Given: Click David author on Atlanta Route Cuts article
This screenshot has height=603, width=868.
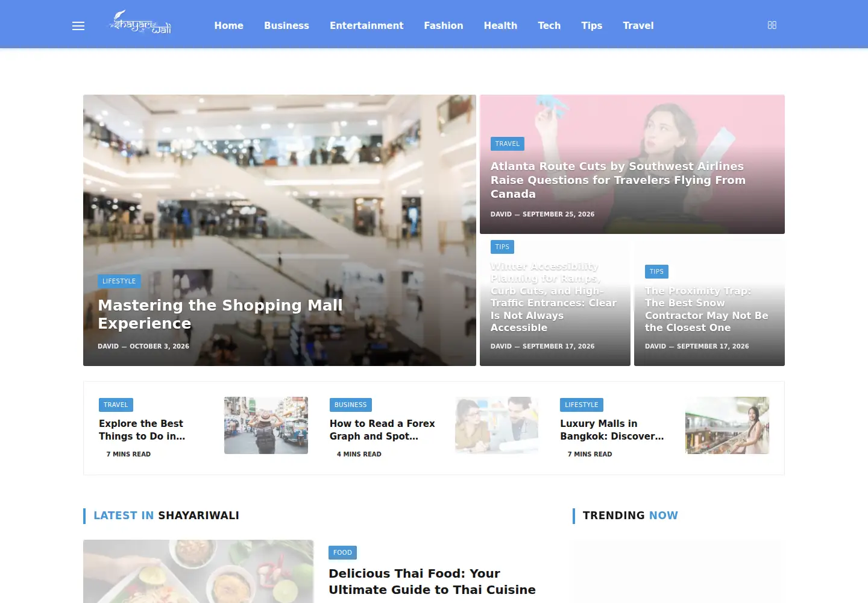Looking at the screenshot, I should (501, 214).
